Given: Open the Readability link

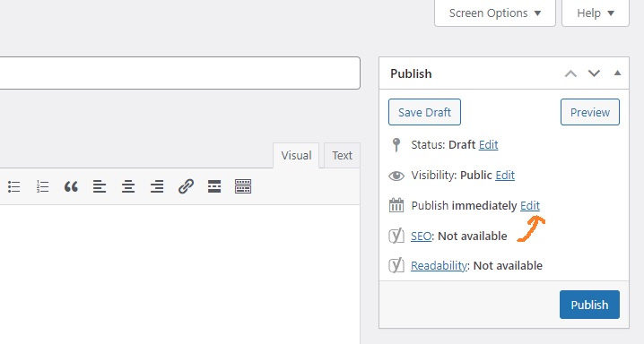Looking at the screenshot, I should [439, 266].
